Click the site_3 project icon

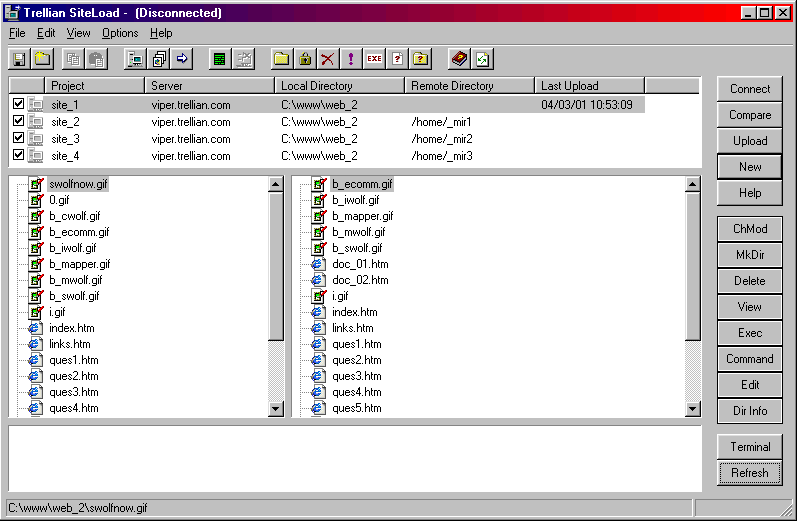35,139
